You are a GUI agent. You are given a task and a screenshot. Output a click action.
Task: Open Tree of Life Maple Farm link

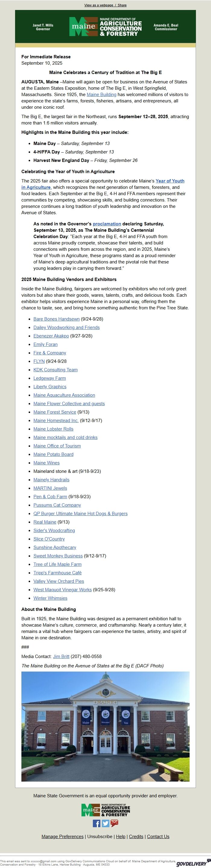(x=58, y=564)
